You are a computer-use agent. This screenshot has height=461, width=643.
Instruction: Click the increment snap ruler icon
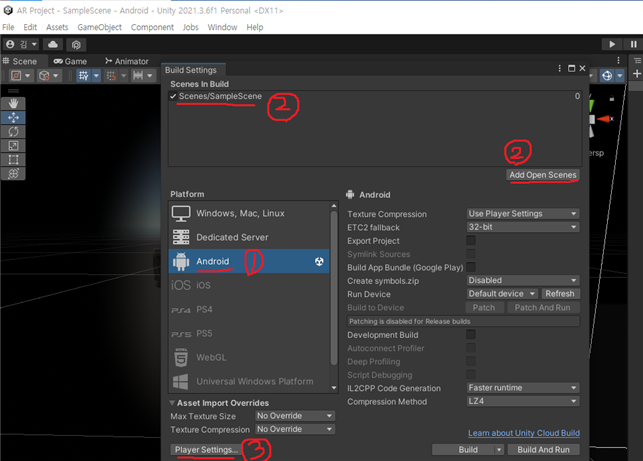pyautogui.click(x=138, y=76)
